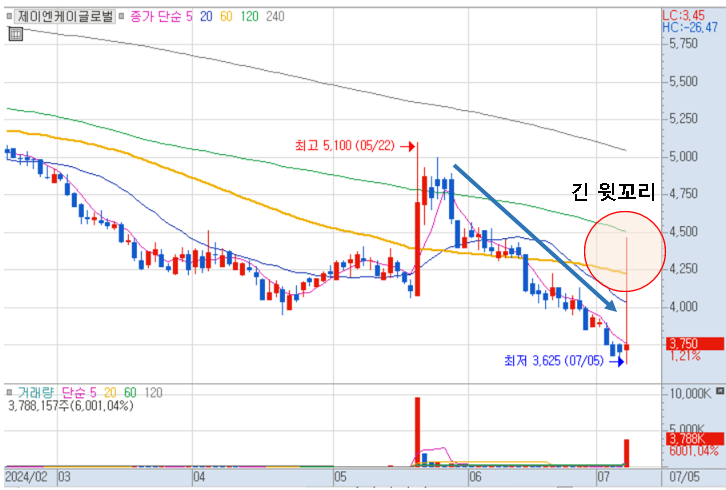Screen dimensions: 726x490
Task: Click the 03 month axis label
Action: point(64,477)
